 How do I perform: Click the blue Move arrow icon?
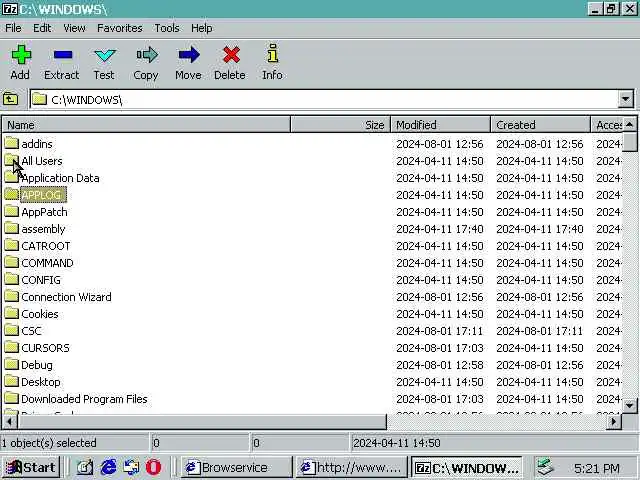point(189,55)
